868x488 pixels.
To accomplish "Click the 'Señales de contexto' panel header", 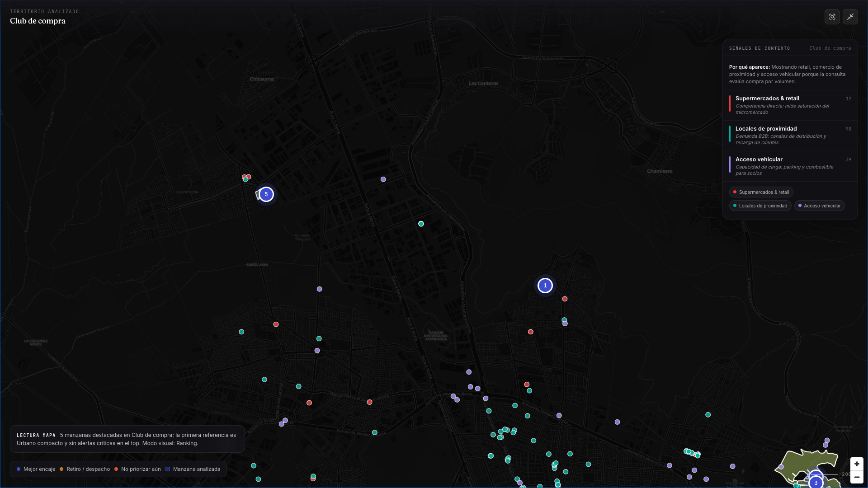I will point(759,48).
